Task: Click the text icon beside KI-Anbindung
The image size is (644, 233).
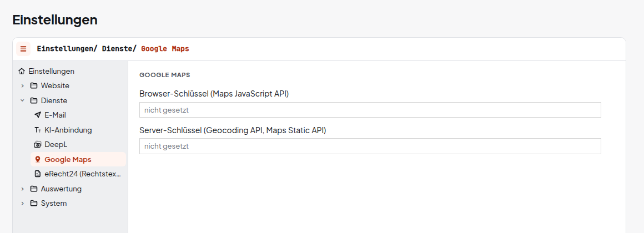Action: pyautogui.click(x=38, y=130)
